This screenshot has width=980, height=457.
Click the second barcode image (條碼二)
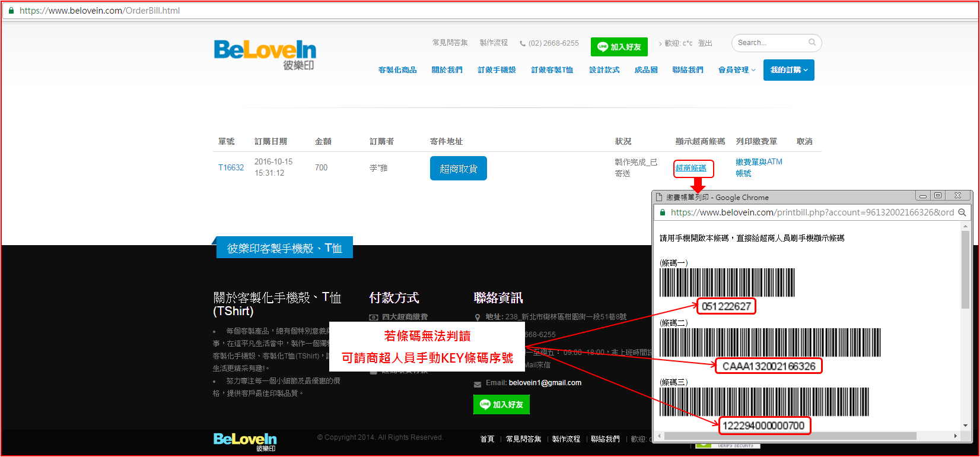click(770, 342)
